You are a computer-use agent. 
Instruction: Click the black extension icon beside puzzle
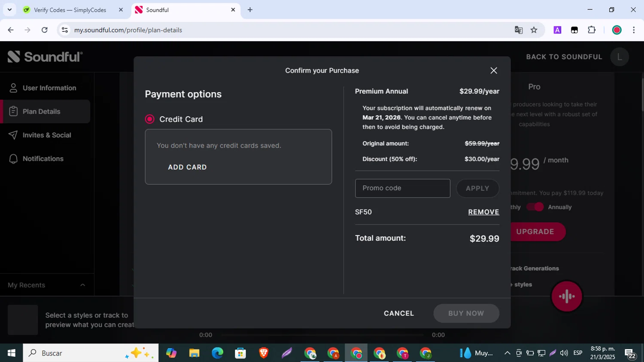pos(574,30)
